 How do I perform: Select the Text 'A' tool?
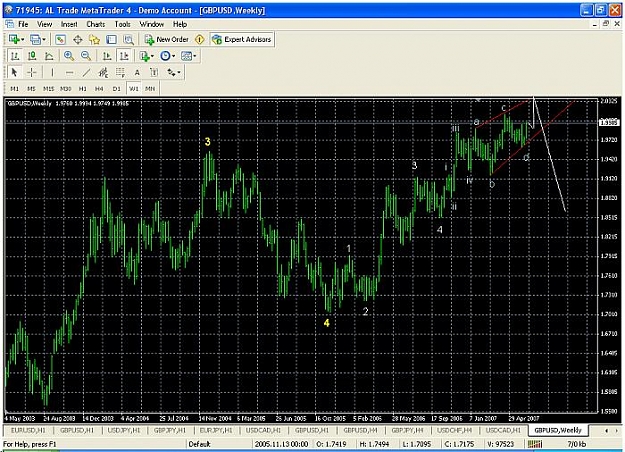click(137, 73)
